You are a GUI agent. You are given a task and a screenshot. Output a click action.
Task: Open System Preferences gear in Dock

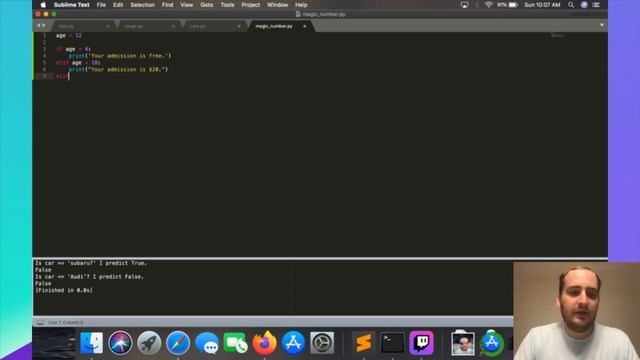pos(322,342)
